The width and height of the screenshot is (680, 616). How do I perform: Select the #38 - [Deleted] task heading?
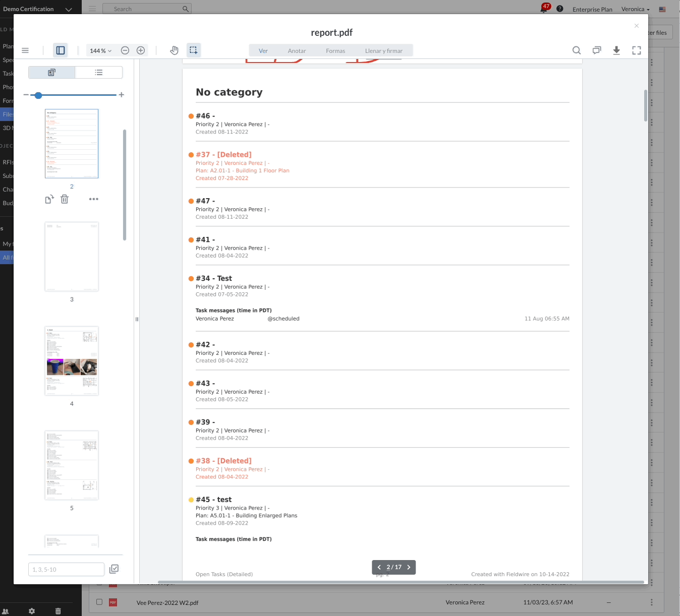223,461
